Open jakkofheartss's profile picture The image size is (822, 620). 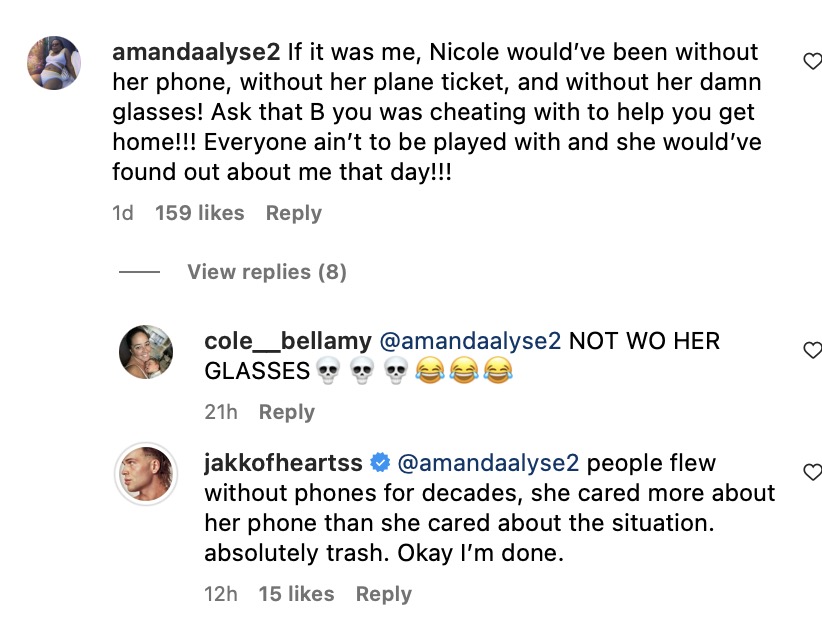coord(146,472)
